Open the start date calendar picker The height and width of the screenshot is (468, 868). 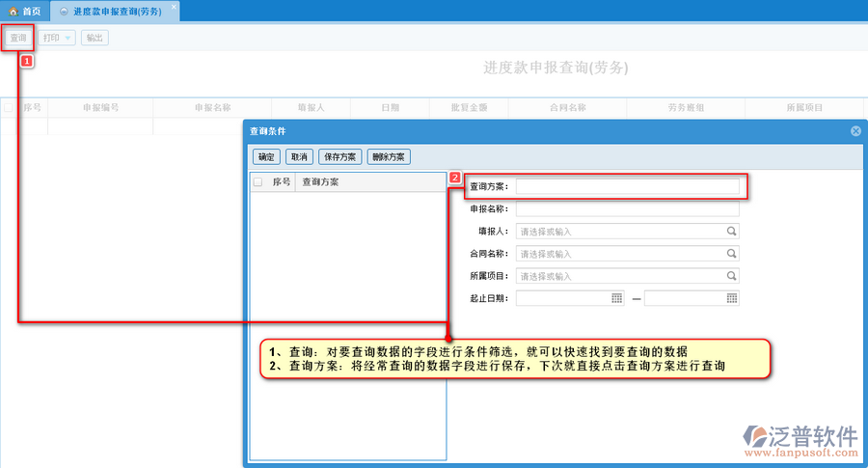(617, 298)
